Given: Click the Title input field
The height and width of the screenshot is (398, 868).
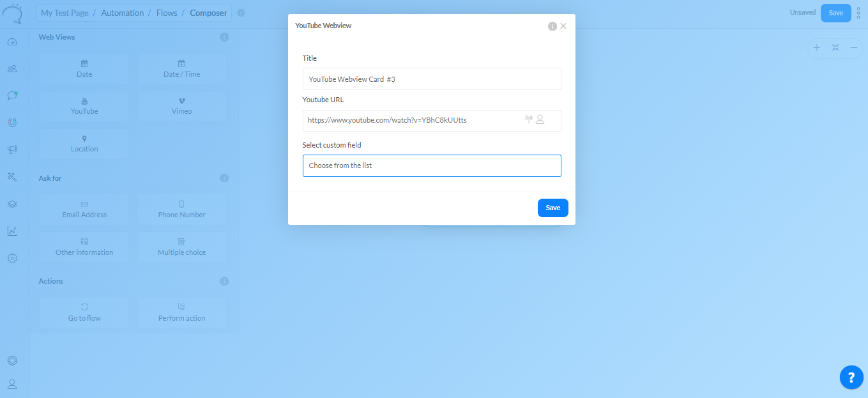Looking at the screenshot, I should point(432,79).
